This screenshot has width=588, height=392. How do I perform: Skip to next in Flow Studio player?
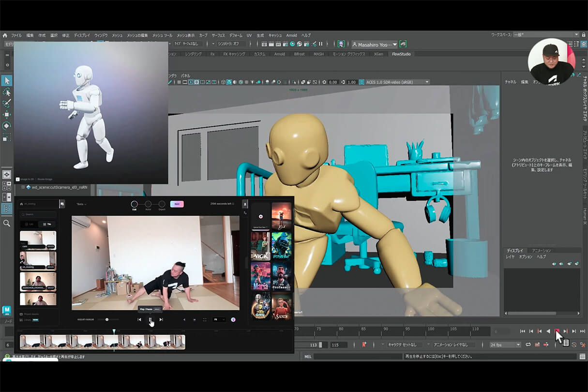pos(161,319)
